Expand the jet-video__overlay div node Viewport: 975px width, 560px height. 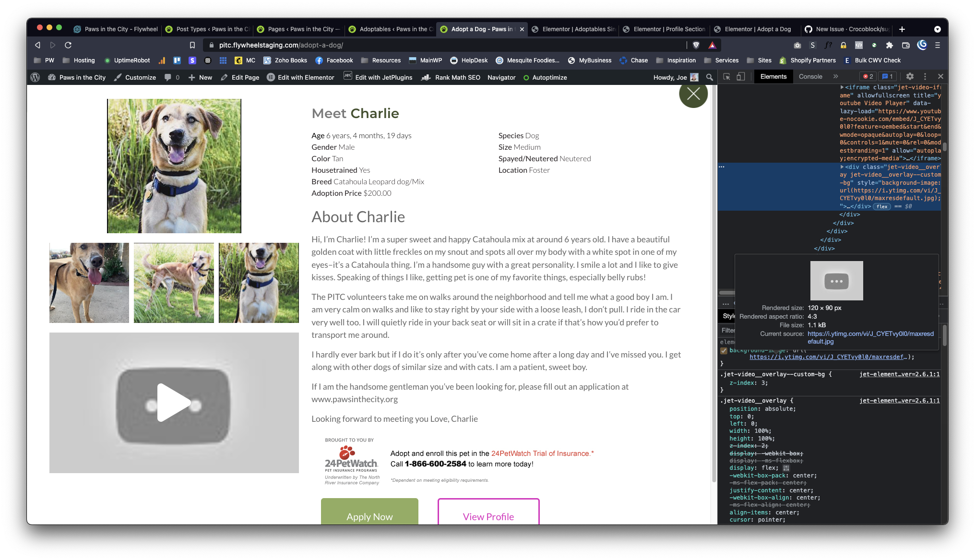pos(842,167)
